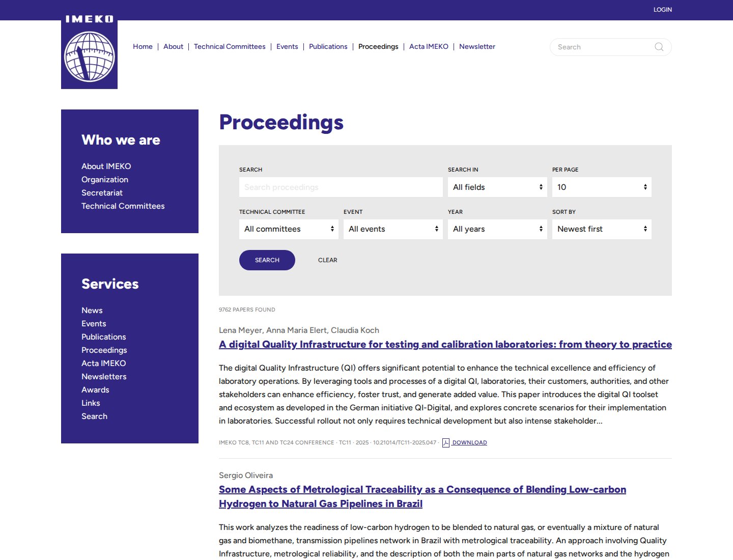733x560 pixels.
Task: Click the PDF icon beside DOWNLOAD
Action: pos(446,443)
